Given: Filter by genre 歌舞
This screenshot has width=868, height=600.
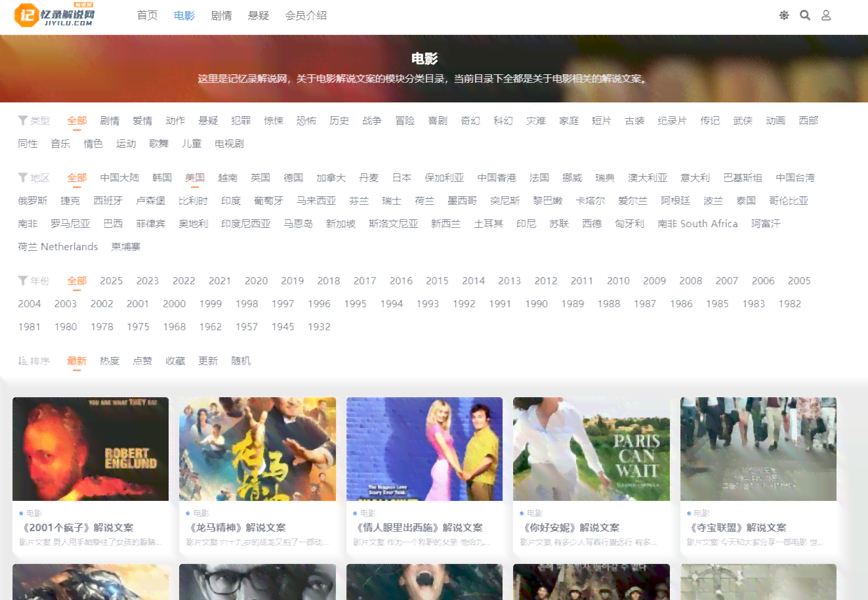Looking at the screenshot, I should (x=159, y=144).
